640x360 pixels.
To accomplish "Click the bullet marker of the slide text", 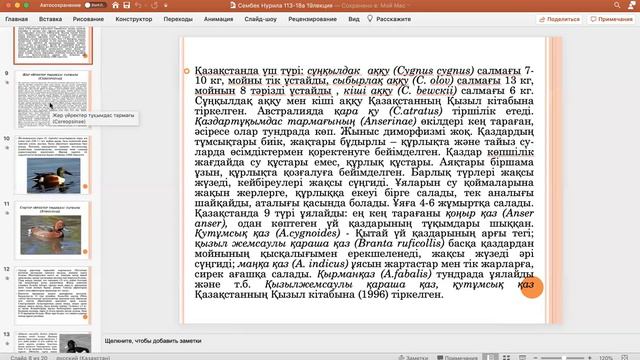I will (187, 71).
